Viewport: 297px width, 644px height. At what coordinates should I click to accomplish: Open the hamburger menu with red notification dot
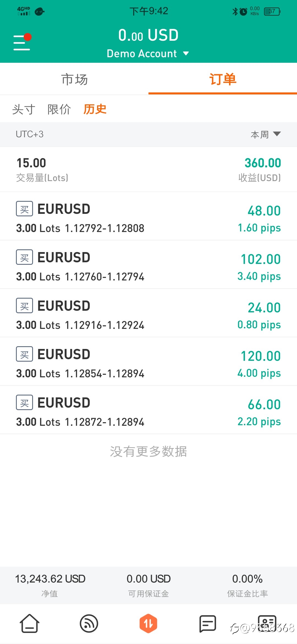22,42
